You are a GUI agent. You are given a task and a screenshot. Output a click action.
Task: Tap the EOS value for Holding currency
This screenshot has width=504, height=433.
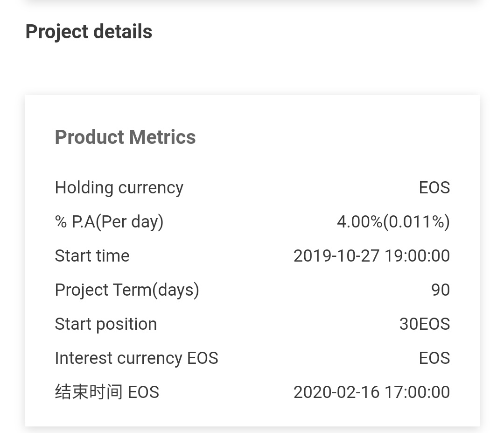click(434, 187)
